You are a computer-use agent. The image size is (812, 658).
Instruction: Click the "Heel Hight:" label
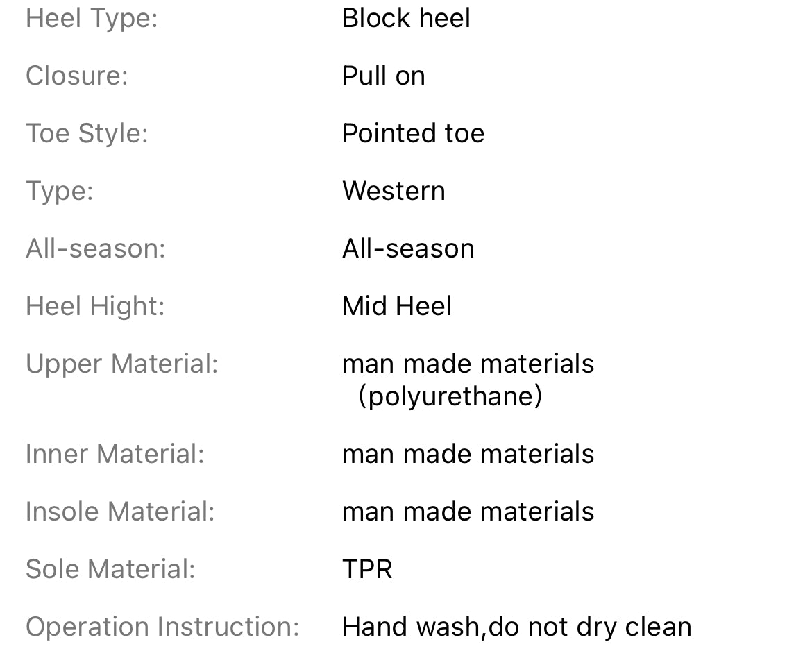tap(95, 306)
